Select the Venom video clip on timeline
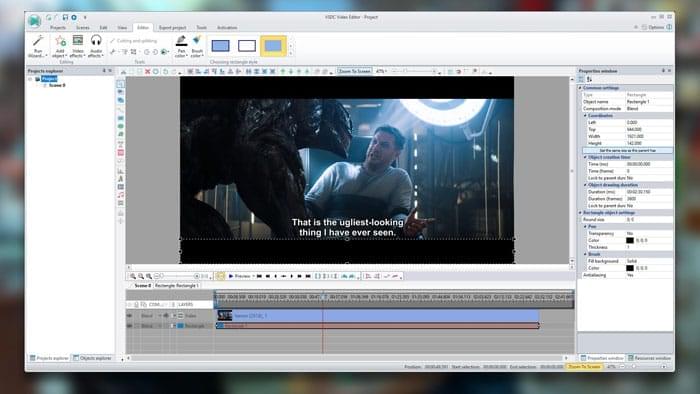700x394 pixels. click(378, 315)
